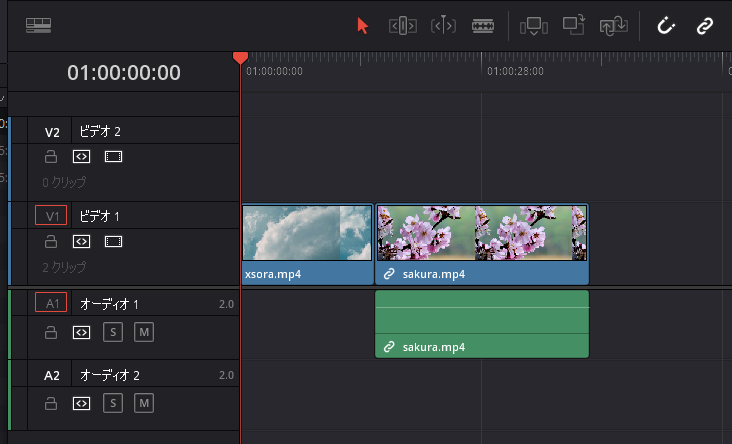Lock the ビデオ 2 track
This screenshot has width=732, height=444.
click(51, 156)
